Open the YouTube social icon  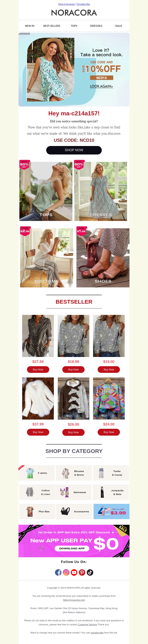tap(74, 573)
